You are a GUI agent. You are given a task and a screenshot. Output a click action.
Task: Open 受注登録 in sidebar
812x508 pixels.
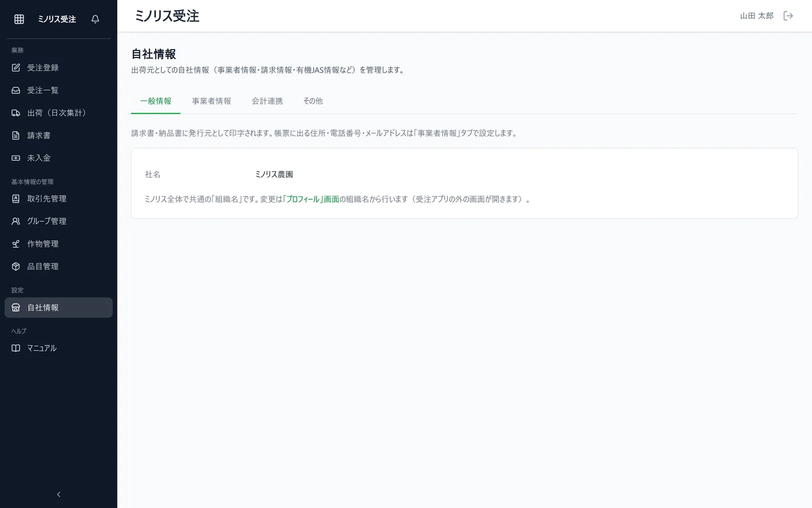tap(43, 68)
